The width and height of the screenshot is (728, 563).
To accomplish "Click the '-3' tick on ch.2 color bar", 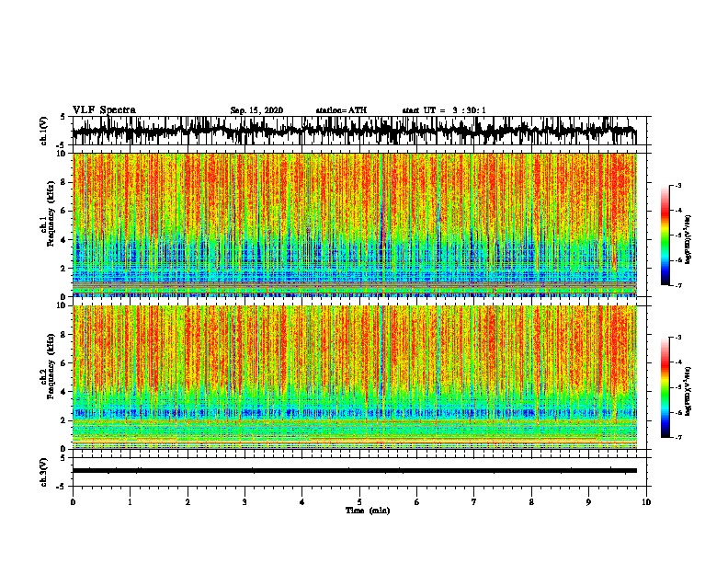I will tap(677, 338).
